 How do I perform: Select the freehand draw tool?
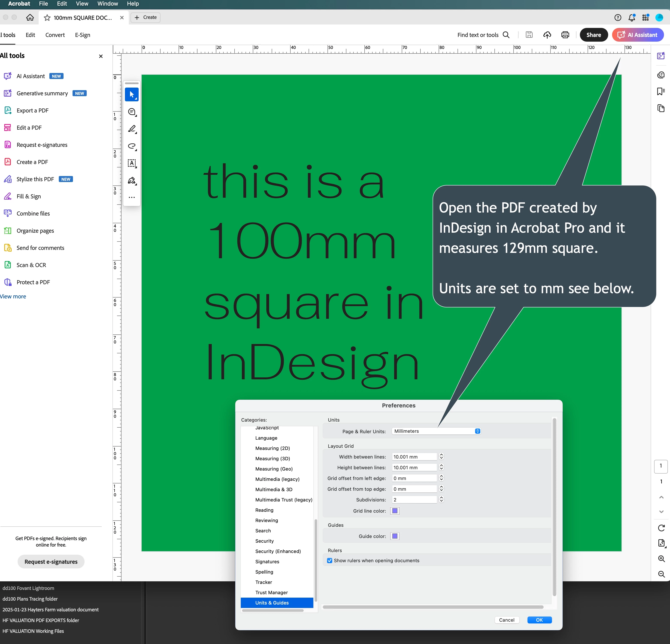tap(132, 146)
